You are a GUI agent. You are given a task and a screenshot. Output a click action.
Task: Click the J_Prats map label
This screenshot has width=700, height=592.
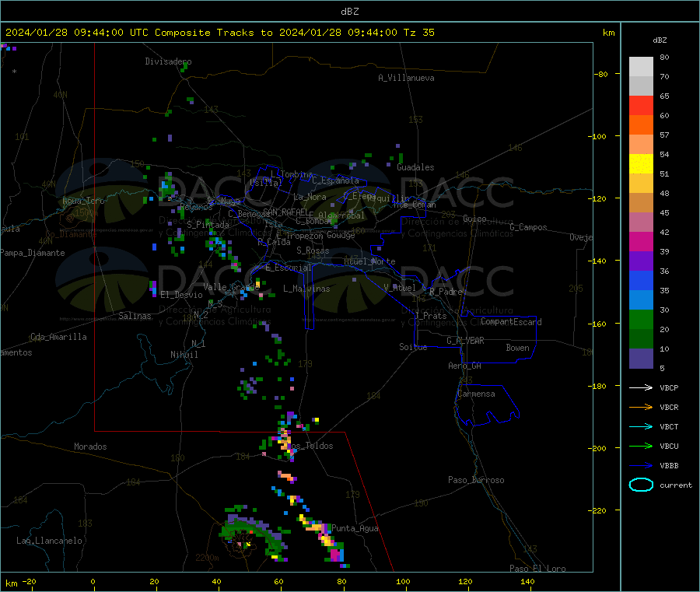[x=430, y=316]
